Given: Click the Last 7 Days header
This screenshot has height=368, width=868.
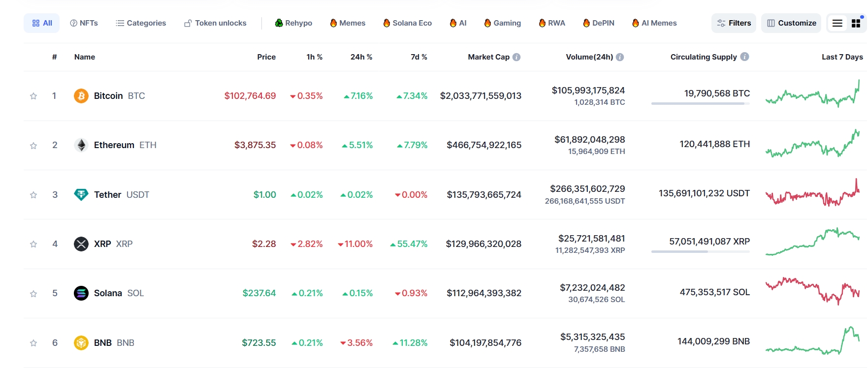Looking at the screenshot, I should (842, 57).
